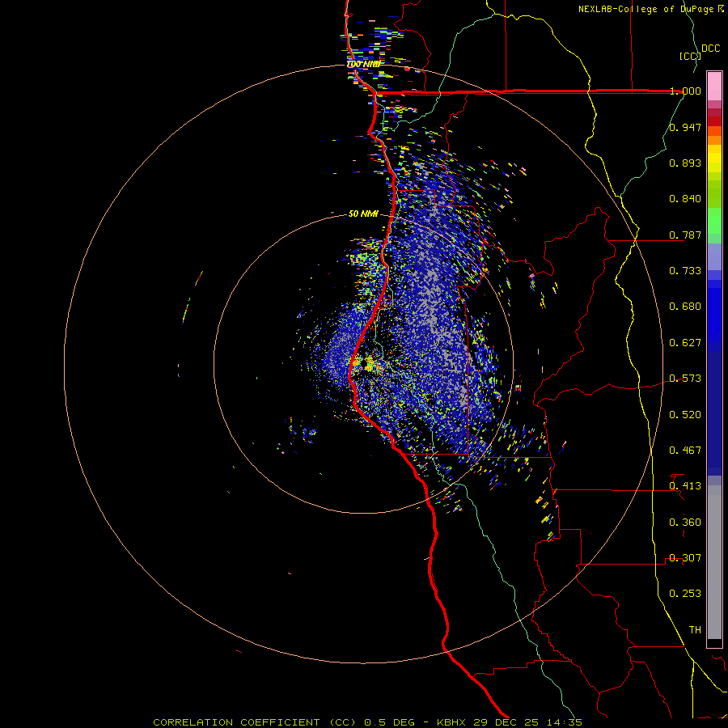Select the 0.520 scale value
This screenshot has width=728, height=728.
tap(685, 415)
